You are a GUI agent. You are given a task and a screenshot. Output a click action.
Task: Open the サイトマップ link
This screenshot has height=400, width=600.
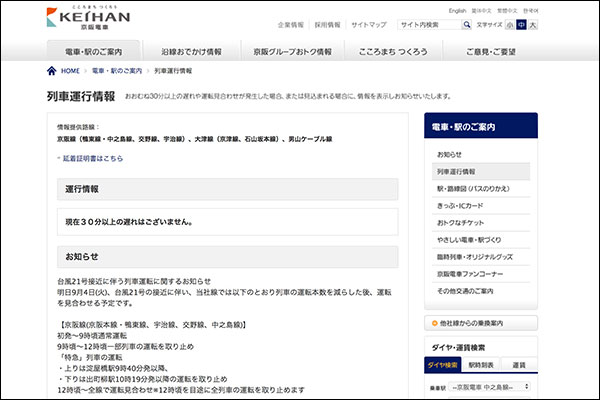coord(370,24)
